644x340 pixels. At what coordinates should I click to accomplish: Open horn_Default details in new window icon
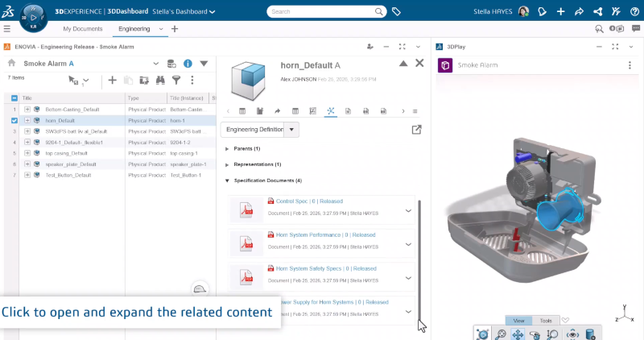pos(416,130)
